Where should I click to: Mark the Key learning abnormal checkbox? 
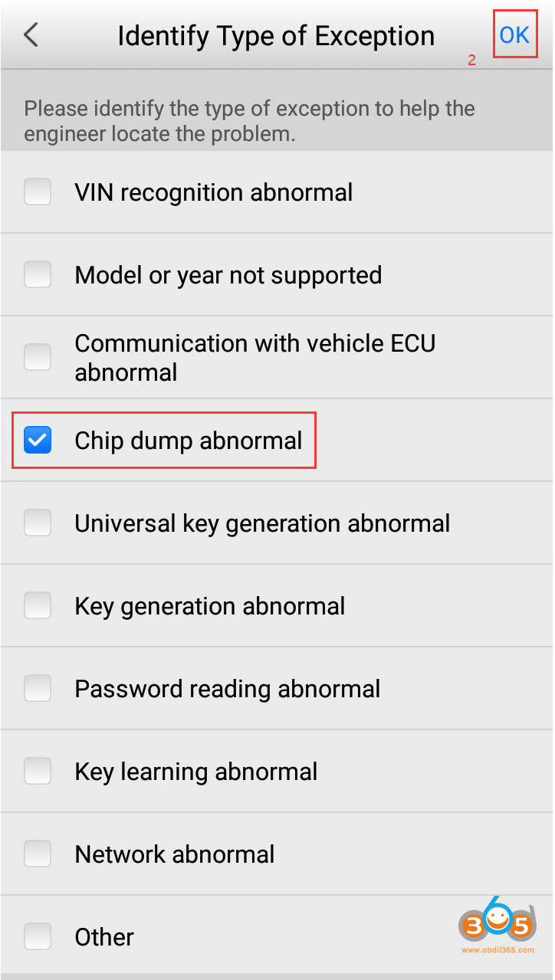[38, 772]
